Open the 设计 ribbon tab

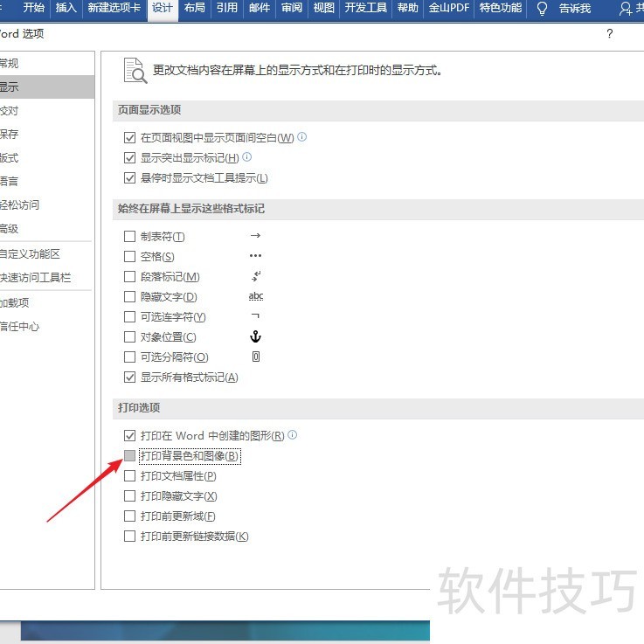(162, 9)
